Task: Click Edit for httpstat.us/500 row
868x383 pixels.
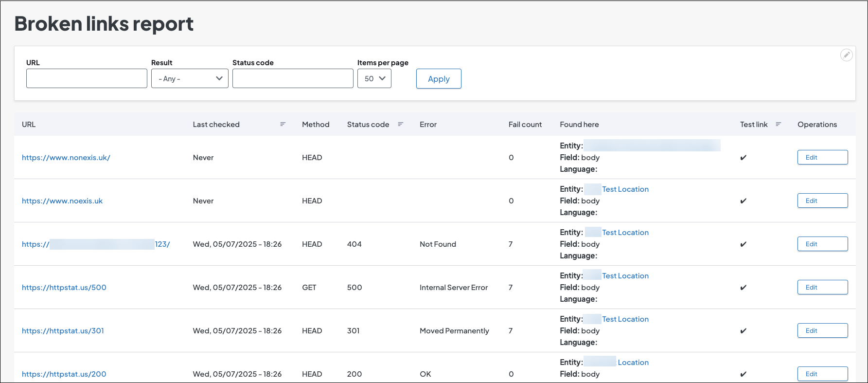Action: coord(822,287)
